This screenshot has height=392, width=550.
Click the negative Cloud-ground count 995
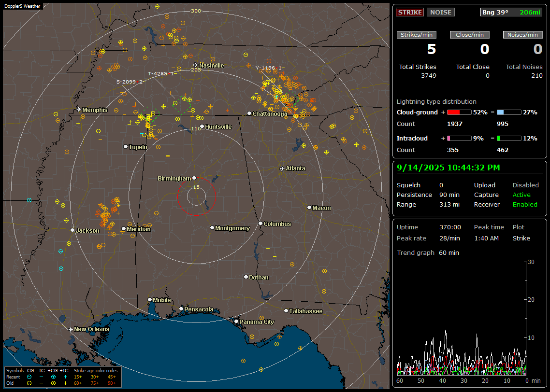pyautogui.click(x=503, y=124)
